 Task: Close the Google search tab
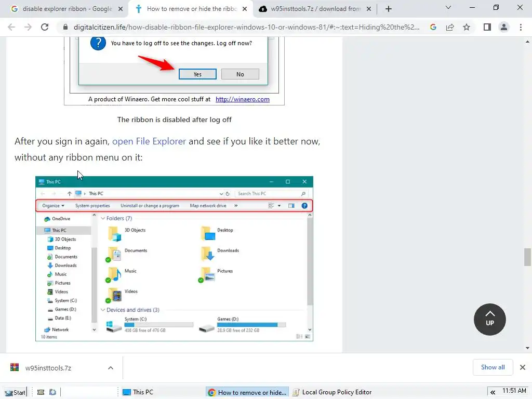click(x=121, y=9)
